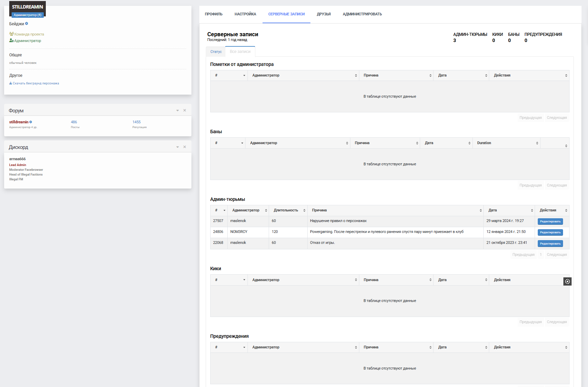The height and width of the screenshot is (387, 588).
Task: Switch to the Друзья tab
Action: [324, 14]
